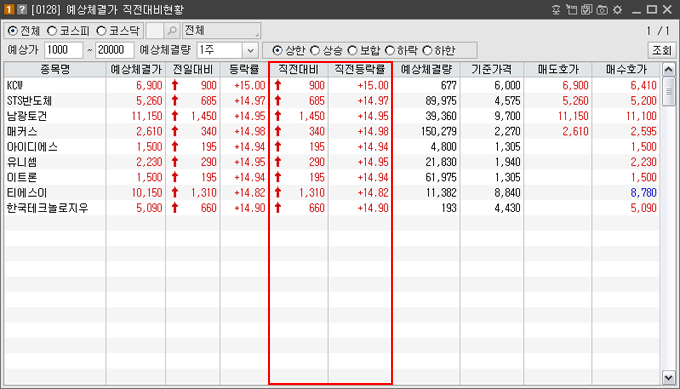The width and height of the screenshot is (680, 389).
Task: Click the 6,410 bid price for KCW
Action: pyautogui.click(x=644, y=85)
